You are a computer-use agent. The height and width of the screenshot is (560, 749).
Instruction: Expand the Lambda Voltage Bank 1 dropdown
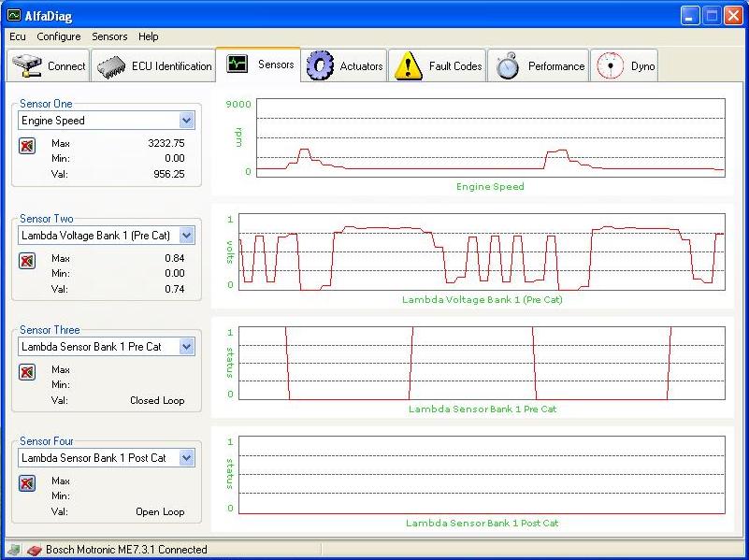click(186, 236)
